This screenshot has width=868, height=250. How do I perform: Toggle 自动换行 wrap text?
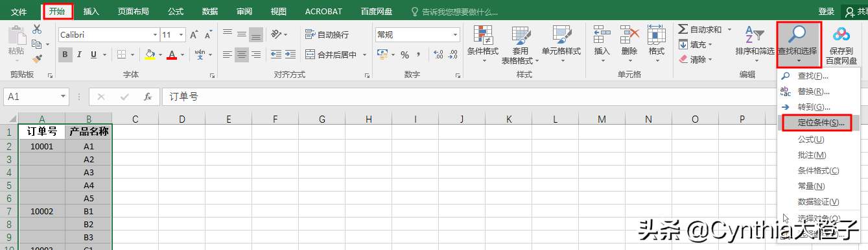tap(327, 34)
